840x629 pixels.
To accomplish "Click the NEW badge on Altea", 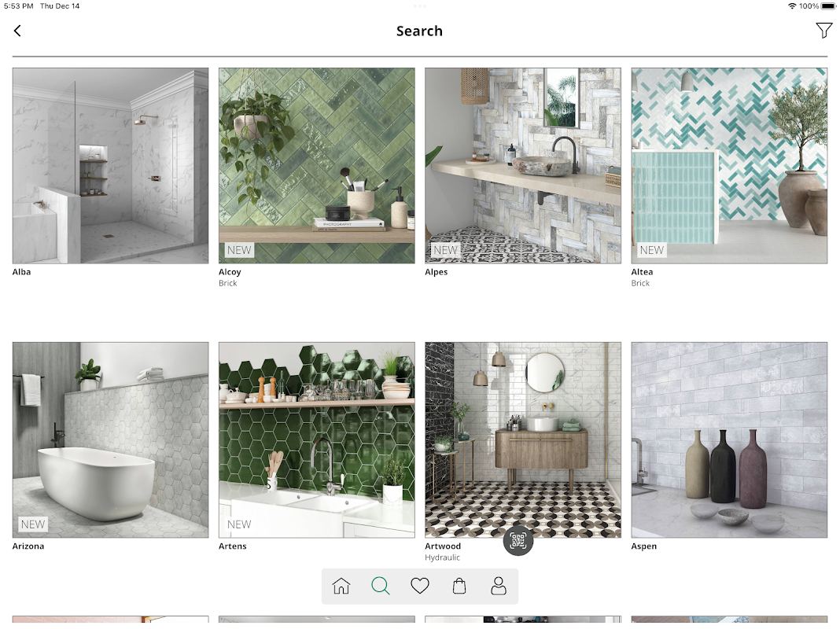I will tap(651, 250).
